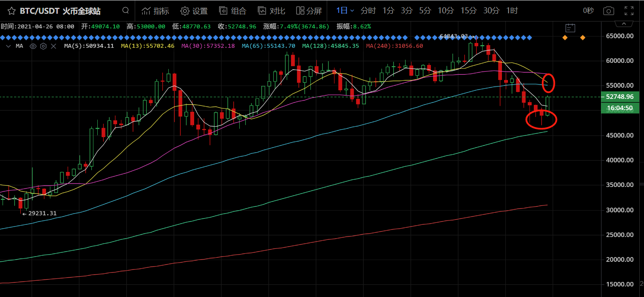The width and height of the screenshot is (644, 297).
Task: Click the first orange diamond event marker
Action: coord(565,38)
